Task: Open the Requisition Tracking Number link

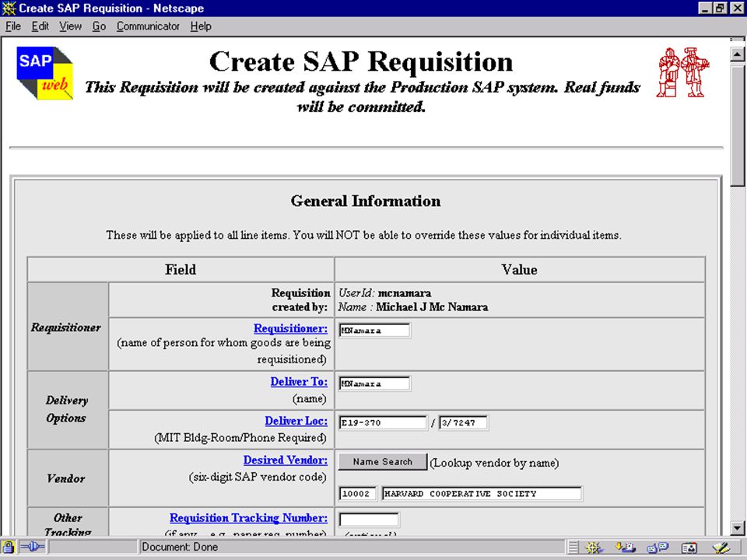Action: [x=249, y=518]
